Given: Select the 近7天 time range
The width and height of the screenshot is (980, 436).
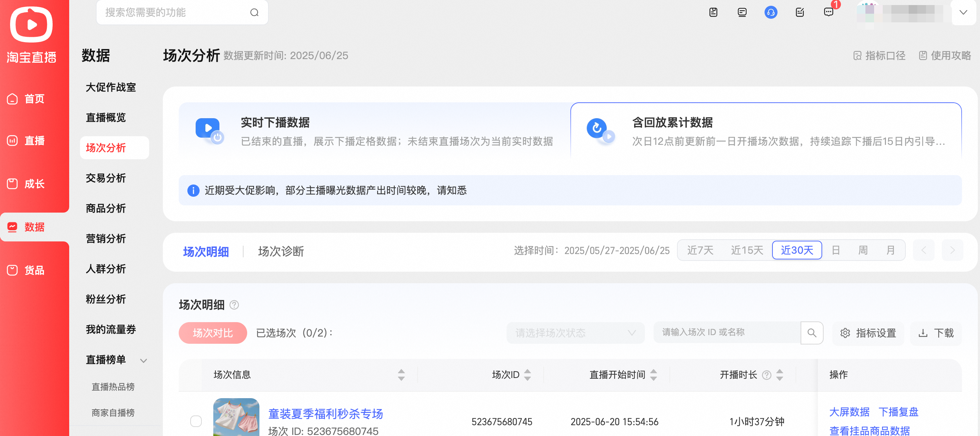Looking at the screenshot, I should [700, 250].
